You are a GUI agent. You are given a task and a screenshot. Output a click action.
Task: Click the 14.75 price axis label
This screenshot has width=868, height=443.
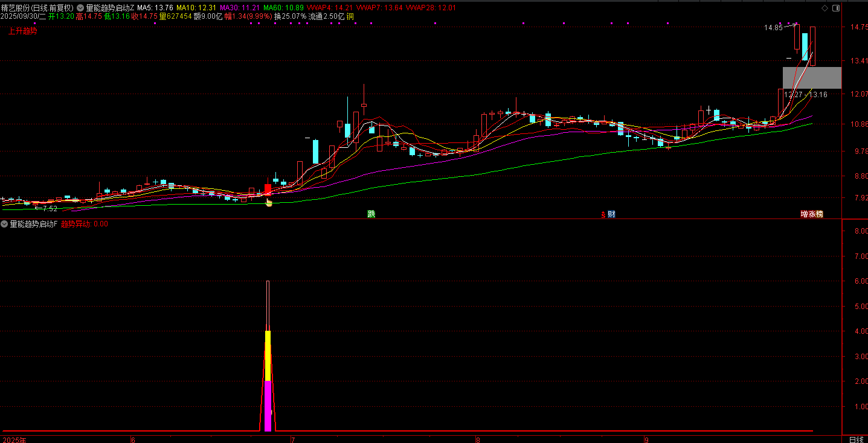(858, 28)
